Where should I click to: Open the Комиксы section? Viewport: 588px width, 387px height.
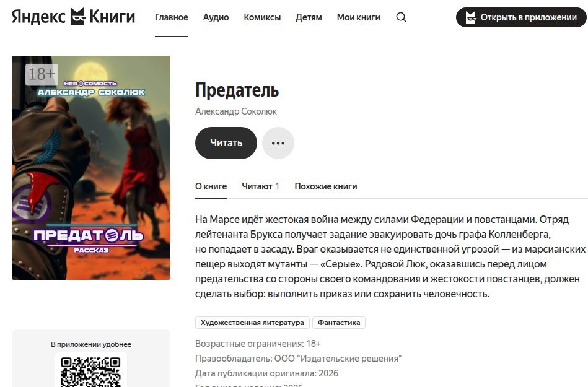[262, 17]
